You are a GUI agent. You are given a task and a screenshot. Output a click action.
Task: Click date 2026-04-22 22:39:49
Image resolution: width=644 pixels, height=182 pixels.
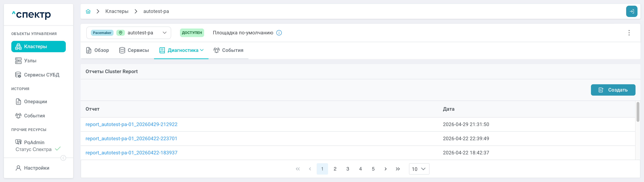[466, 138]
